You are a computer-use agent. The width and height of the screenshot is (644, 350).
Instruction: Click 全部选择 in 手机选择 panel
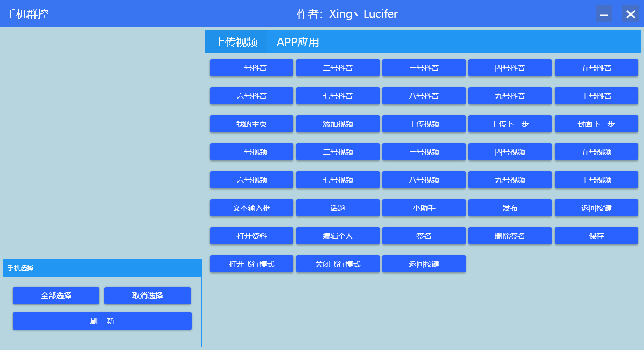pyautogui.click(x=56, y=296)
